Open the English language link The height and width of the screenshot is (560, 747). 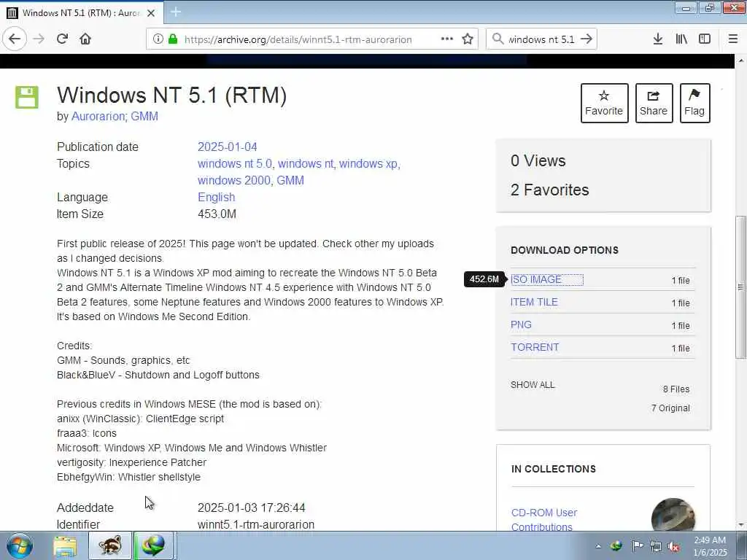pos(216,197)
